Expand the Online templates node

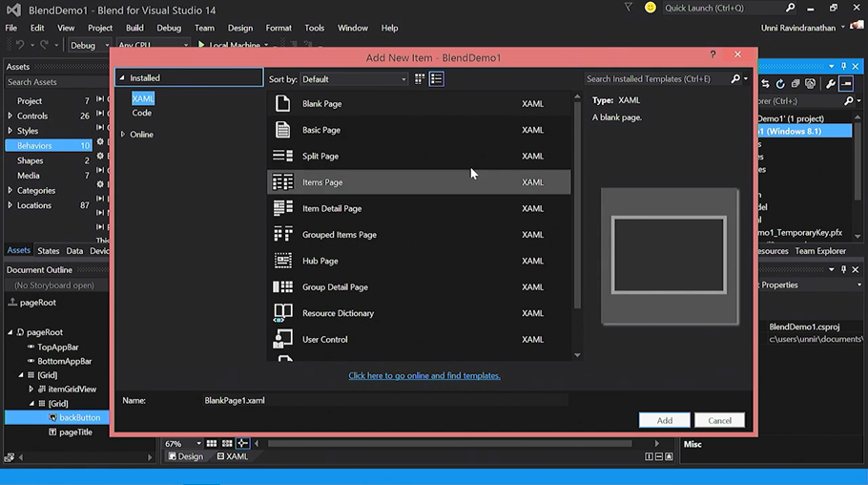tap(123, 134)
